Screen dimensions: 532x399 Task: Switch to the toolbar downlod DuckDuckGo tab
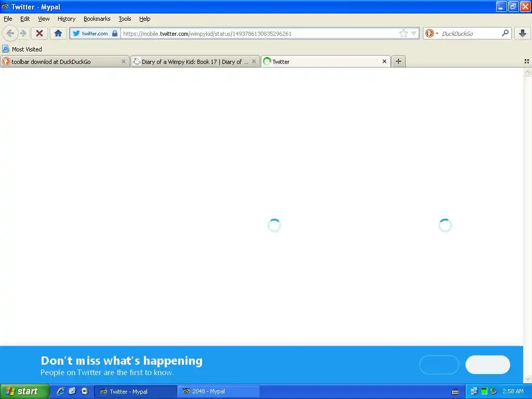click(64, 61)
